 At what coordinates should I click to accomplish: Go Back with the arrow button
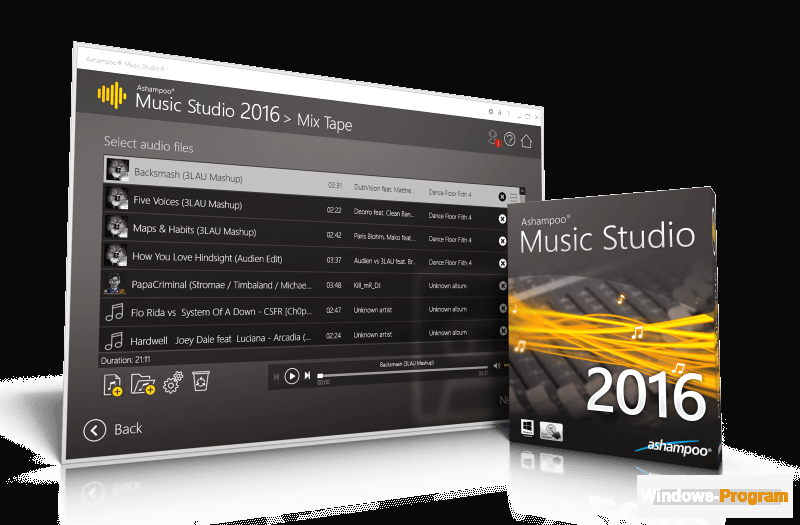pyautogui.click(x=94, y=430)
